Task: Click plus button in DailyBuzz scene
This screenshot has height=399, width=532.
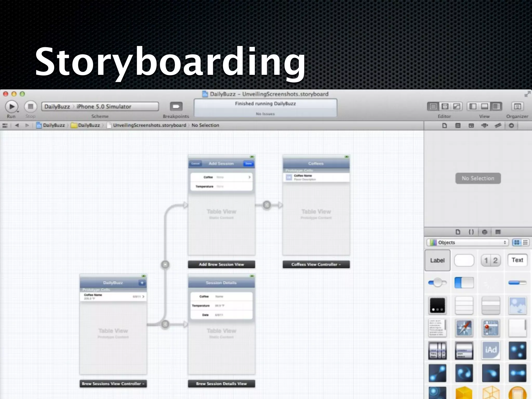Action: pyautogui.click(x=142, y=283)
